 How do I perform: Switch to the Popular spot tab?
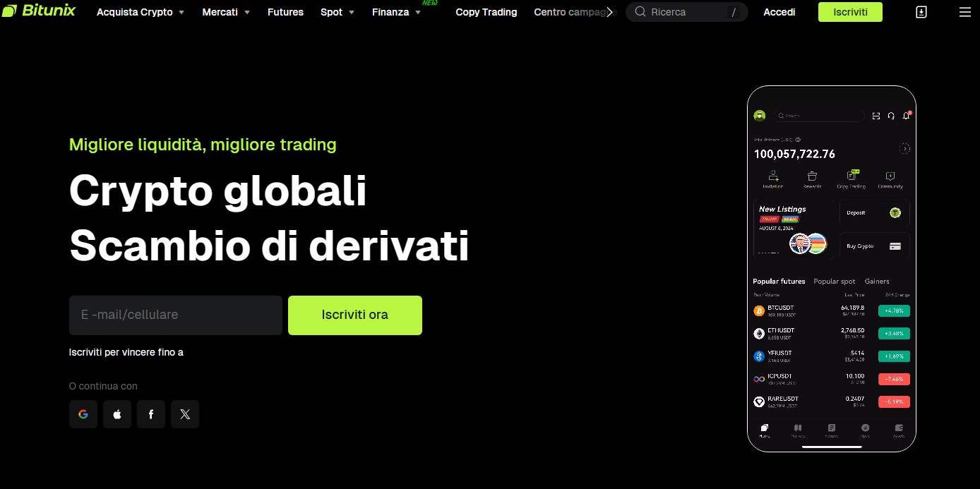tap(835, 282)
